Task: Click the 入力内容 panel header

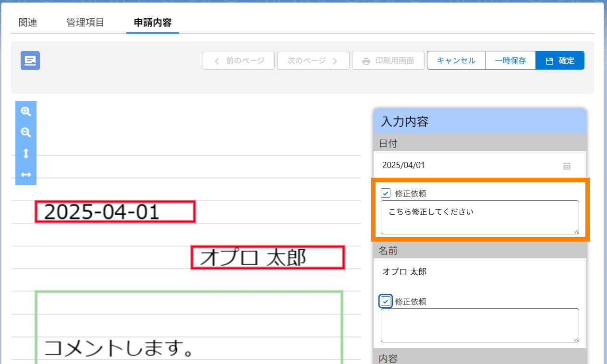Action: [x=480, y=121]
